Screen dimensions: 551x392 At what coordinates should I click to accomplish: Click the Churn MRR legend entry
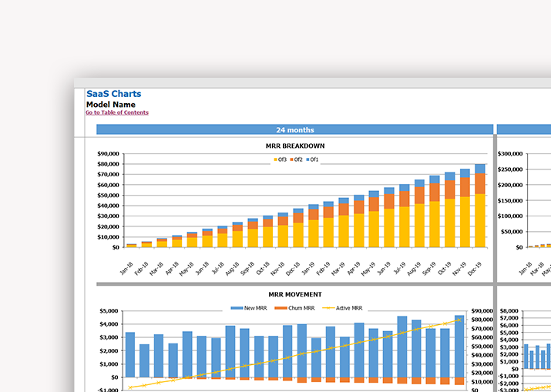coord(296,308)
